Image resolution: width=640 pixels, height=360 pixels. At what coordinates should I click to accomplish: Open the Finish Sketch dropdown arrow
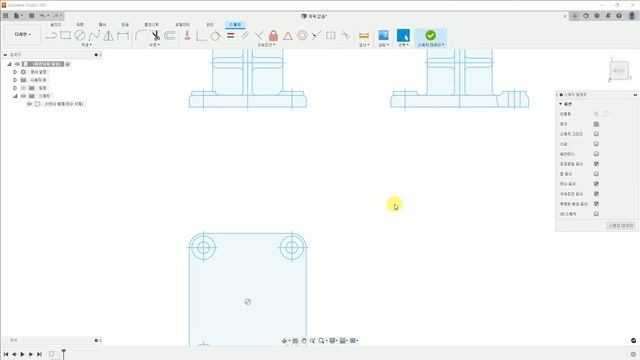pyautogui.click(x=443, y=45)
